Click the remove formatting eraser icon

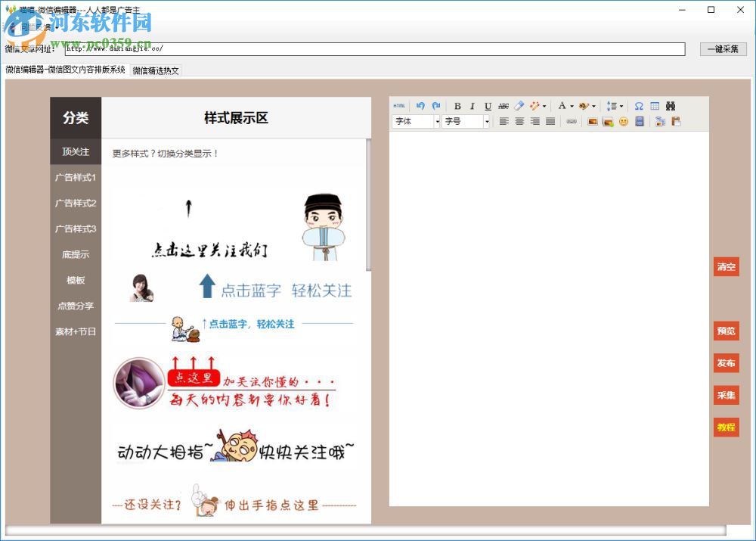(x=518, y=105)
